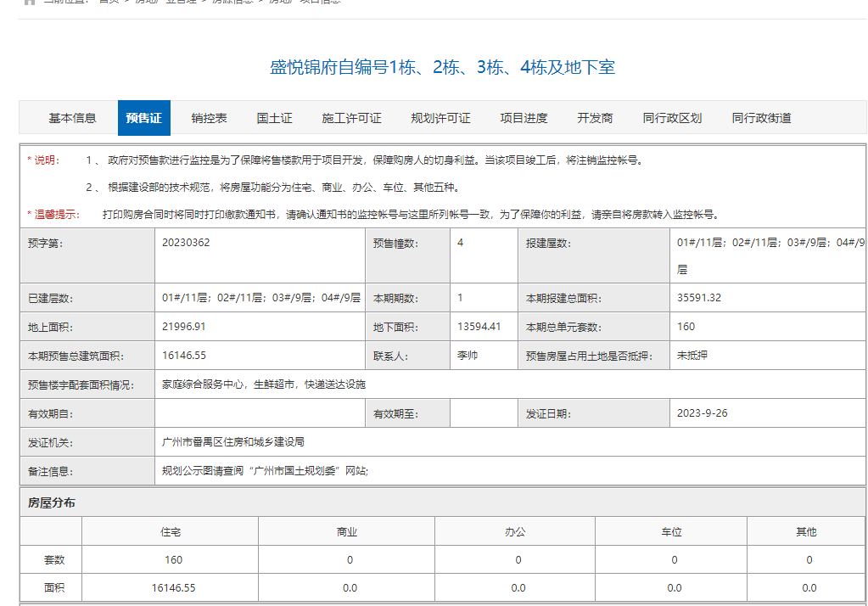Select the above-ground area 21996.91
The height and width of the screenshot is (606, 868).
click(x=184, y=327)
